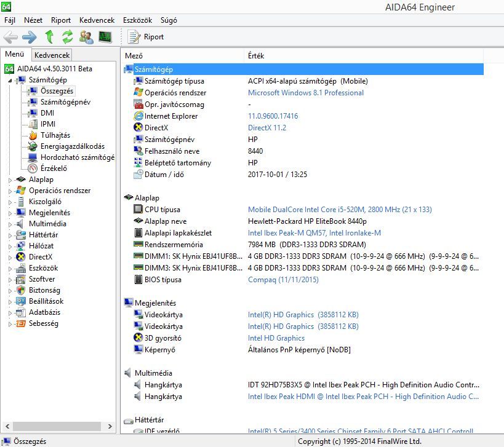Click the Hálózat network icon
The image size is (504, 447).
tap(21, 246)
